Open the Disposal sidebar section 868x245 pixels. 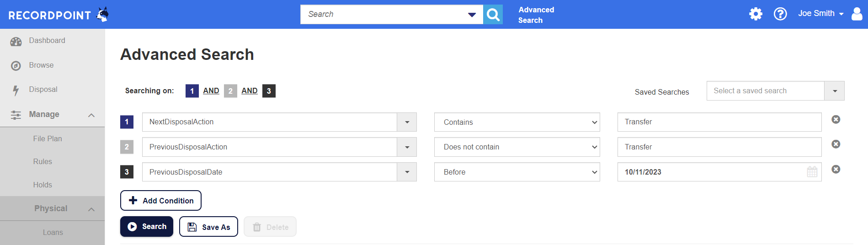click(43, 90)
